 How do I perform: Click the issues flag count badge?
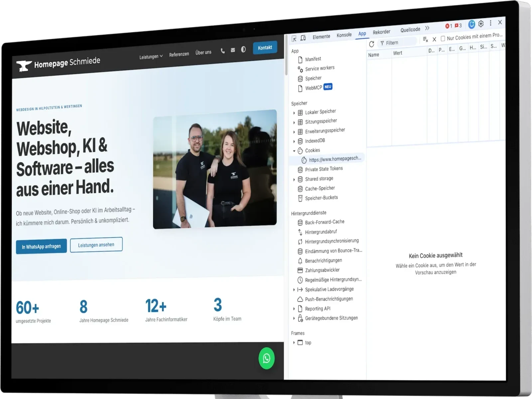coord(458,25)
